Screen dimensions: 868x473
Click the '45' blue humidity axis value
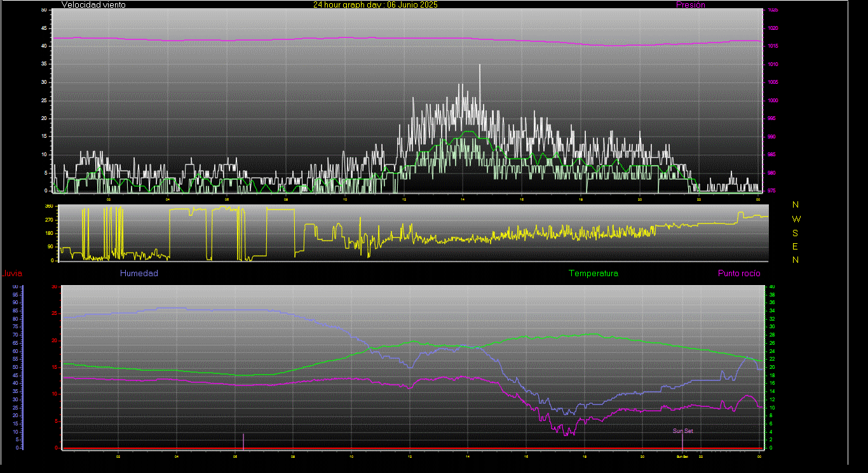click(x=15, y=375)
